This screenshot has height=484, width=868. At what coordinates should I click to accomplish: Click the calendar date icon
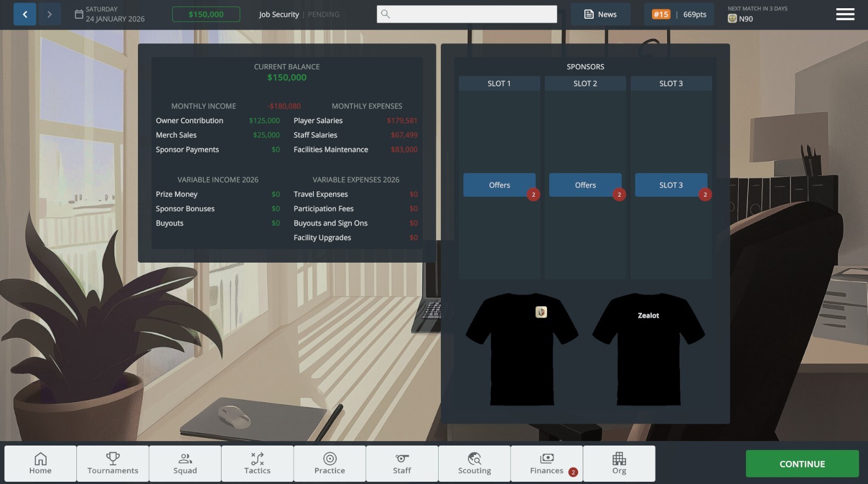[x=79, y=14]
